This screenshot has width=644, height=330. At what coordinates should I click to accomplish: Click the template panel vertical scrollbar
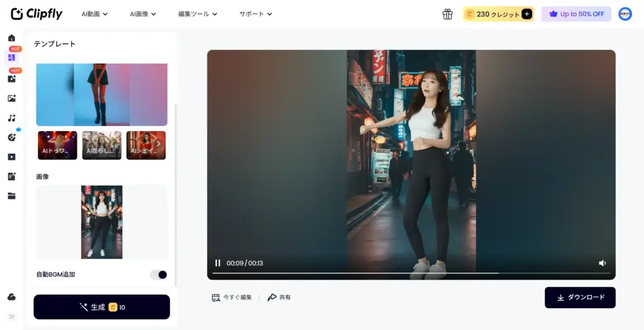click(176, 195)
